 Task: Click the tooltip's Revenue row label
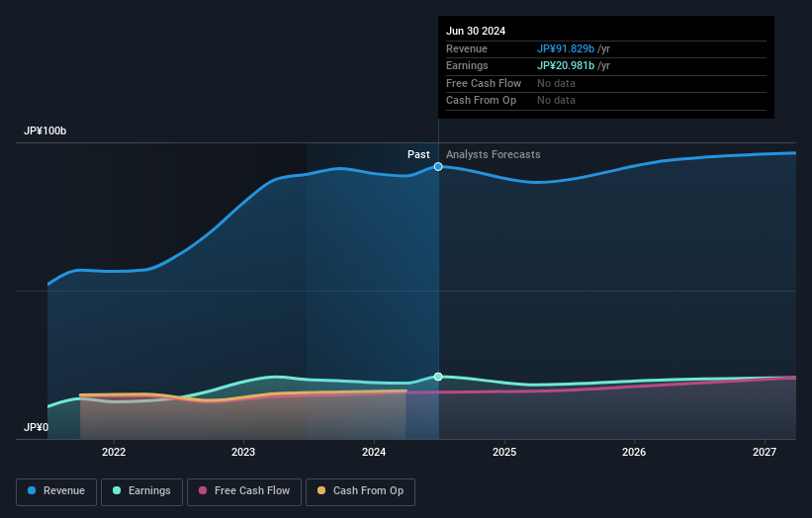[467, 48]
